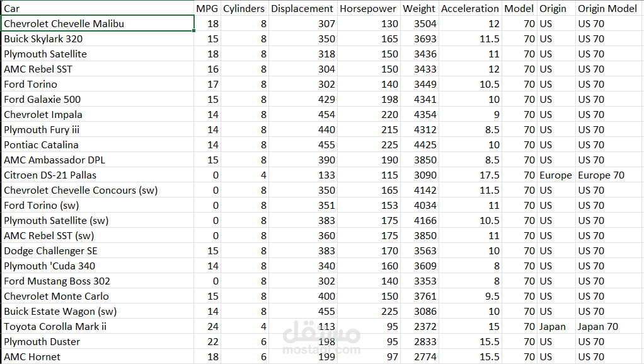Click cell 'Plymouth Satellite (sw)'
Viewport: 644px width, 364px height.
[98, 220]
